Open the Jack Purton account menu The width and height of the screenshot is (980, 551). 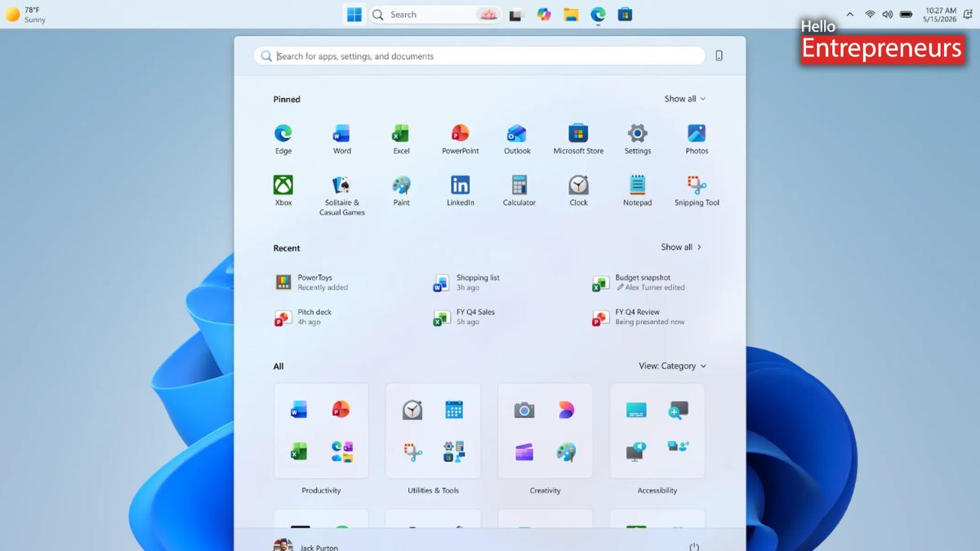(306, 546)
